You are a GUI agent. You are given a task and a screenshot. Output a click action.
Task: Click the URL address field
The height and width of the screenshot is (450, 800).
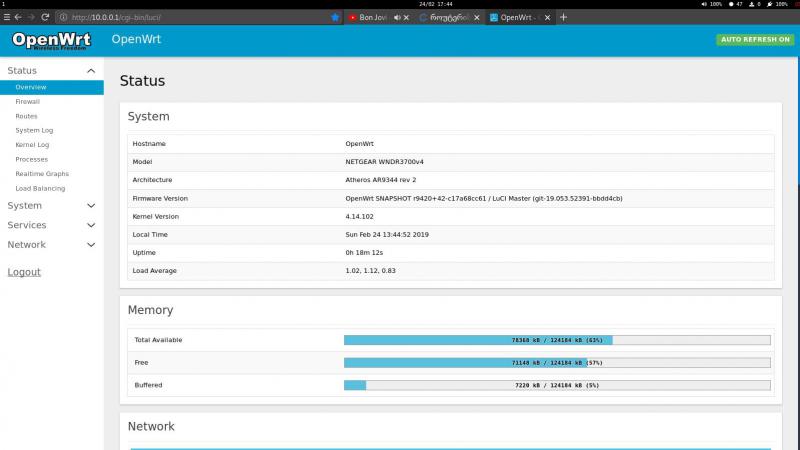tap(200, 17)
